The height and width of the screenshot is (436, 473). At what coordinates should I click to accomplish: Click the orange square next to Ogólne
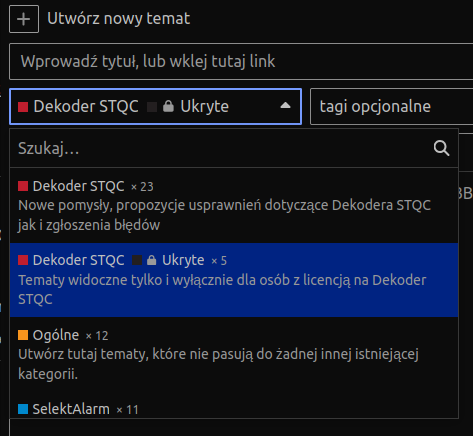23,335
